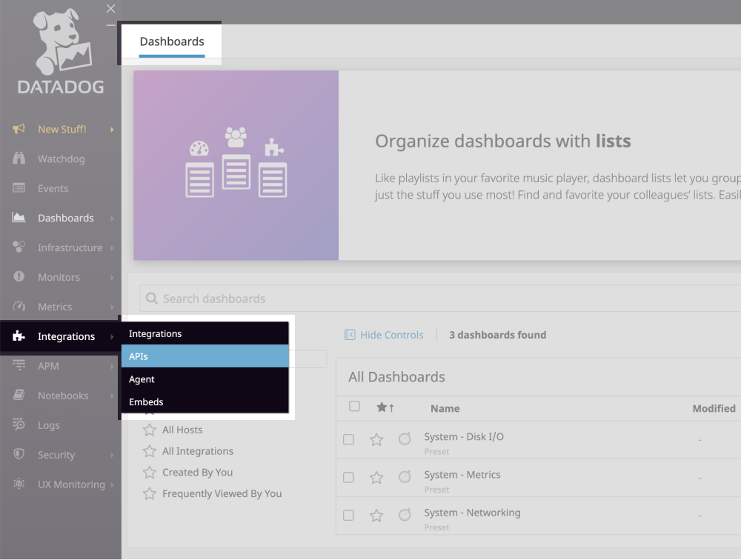Switch to the Dashboards tab
741x560 pixels.
tap(172, 41)
